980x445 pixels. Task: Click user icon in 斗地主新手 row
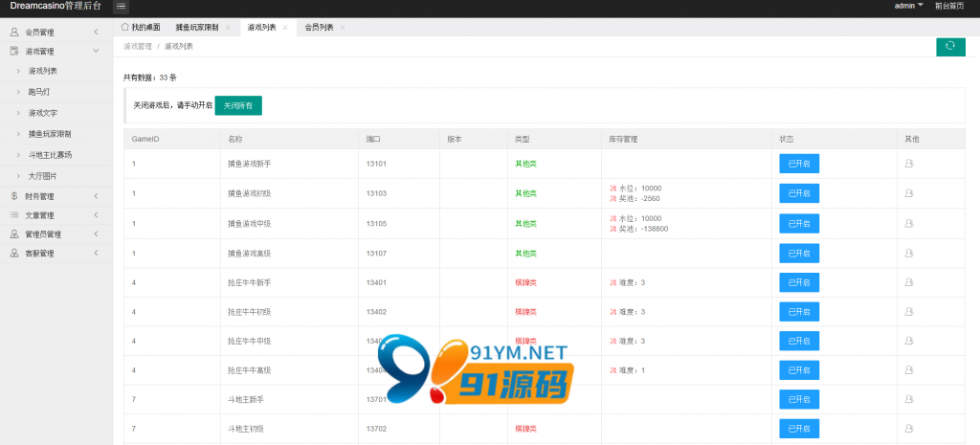pos(908,399)
